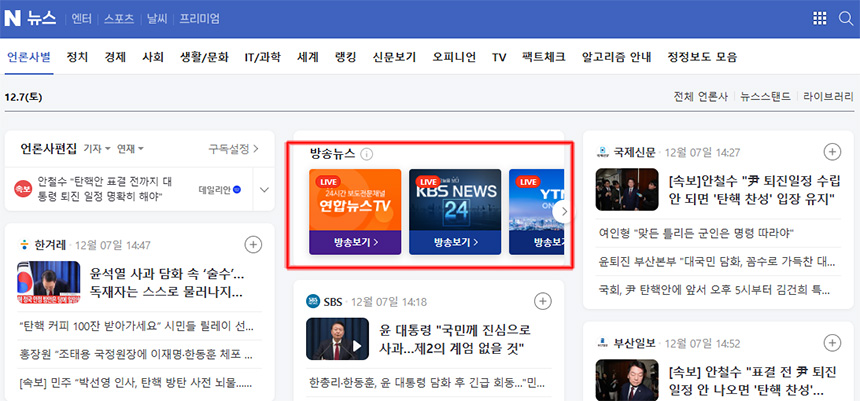Open the apps grid menu icon
Viewport: 860px width, 401px height.
tap(819, 19)
